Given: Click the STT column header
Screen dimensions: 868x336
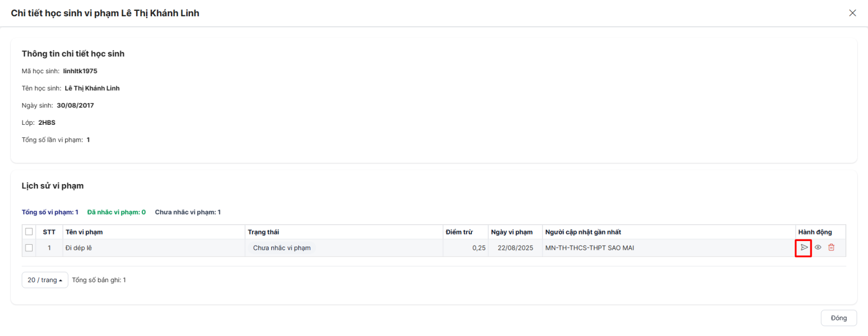Looking at the screenshot, I should point(49,232).
